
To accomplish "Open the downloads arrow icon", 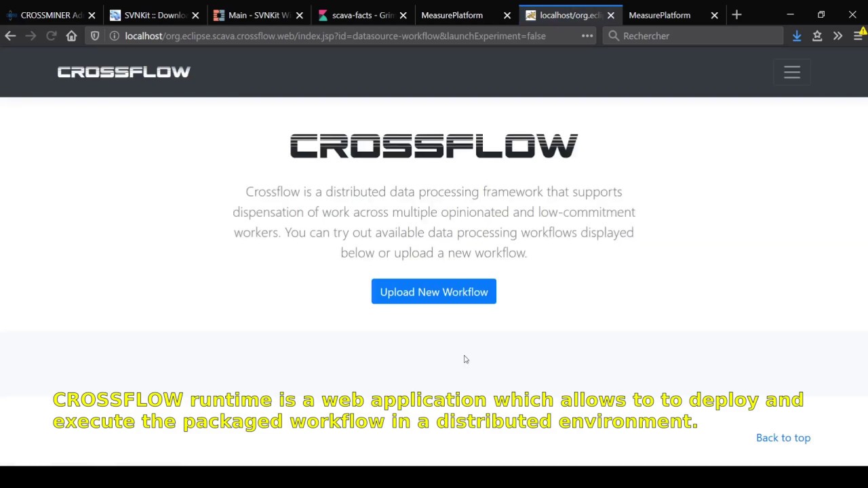I will (x=797, y=36).
